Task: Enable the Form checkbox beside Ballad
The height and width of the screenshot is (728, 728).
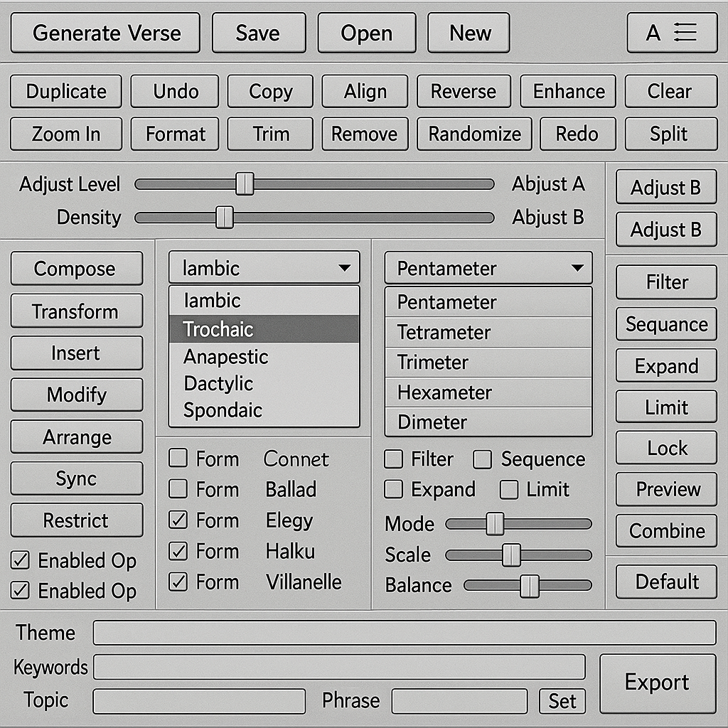Action: click(178, 489)
